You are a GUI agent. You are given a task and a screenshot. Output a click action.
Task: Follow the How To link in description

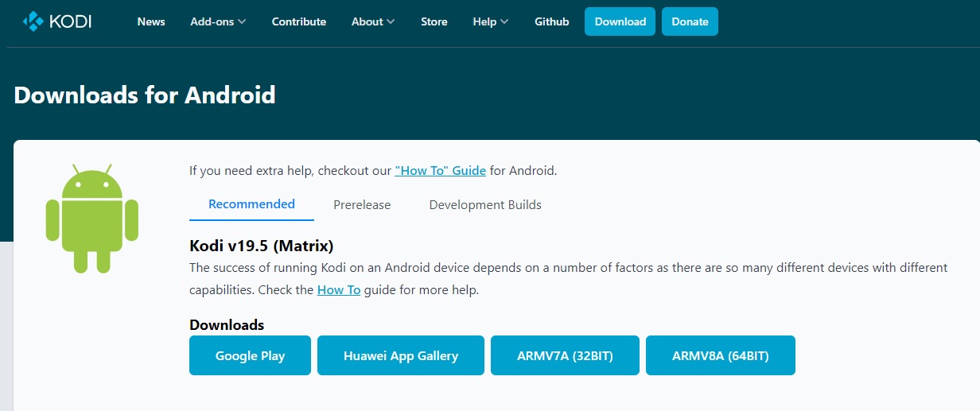(339, 290)
